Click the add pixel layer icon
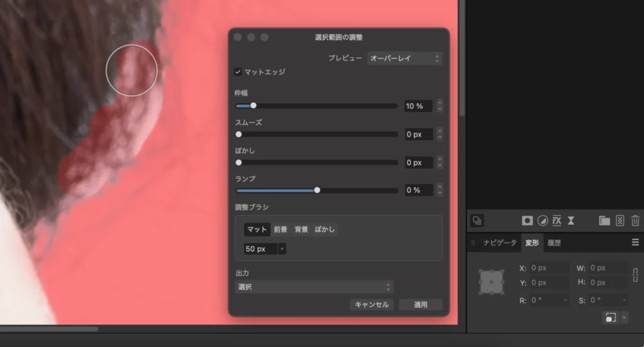This screenshot has width=644, height=347. point(619,220)
